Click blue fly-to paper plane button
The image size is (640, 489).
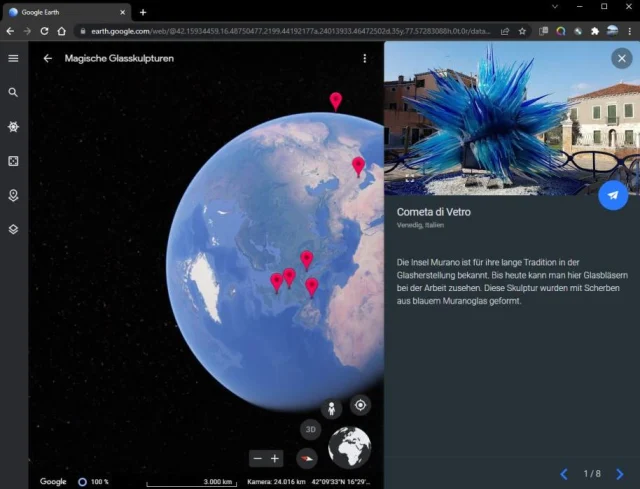click(x=613, y=195)
